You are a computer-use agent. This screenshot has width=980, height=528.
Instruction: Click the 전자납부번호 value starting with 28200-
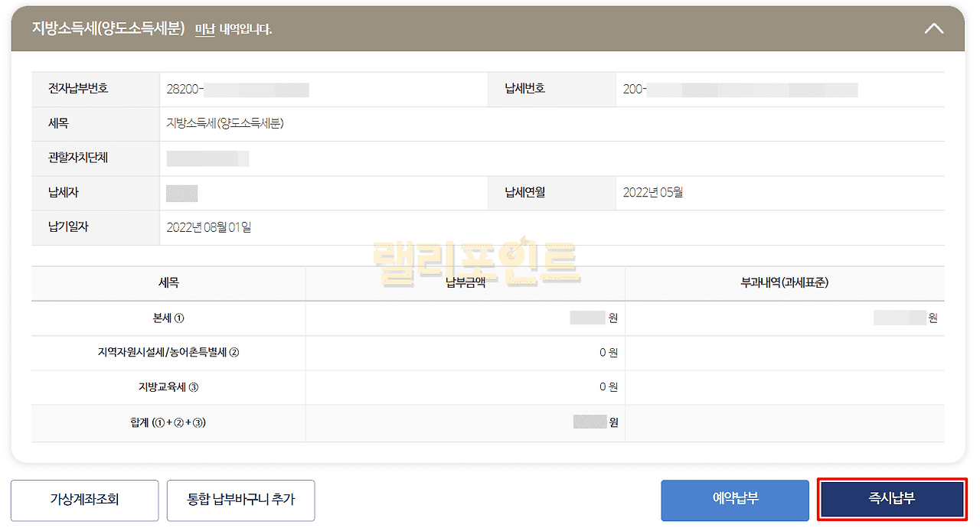[237, 89]
